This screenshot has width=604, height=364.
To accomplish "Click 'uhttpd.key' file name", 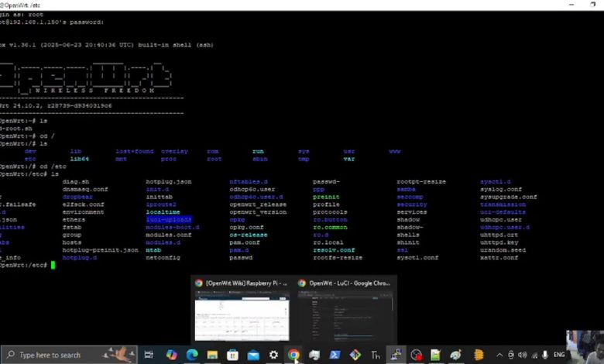I will pyautogui.click(x=499, y=242).
